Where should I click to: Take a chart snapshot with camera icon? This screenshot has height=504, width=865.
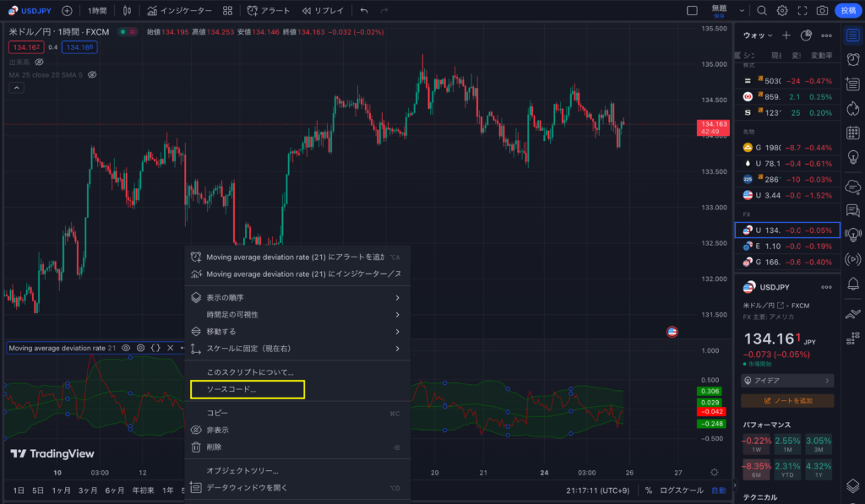[823, 10]
